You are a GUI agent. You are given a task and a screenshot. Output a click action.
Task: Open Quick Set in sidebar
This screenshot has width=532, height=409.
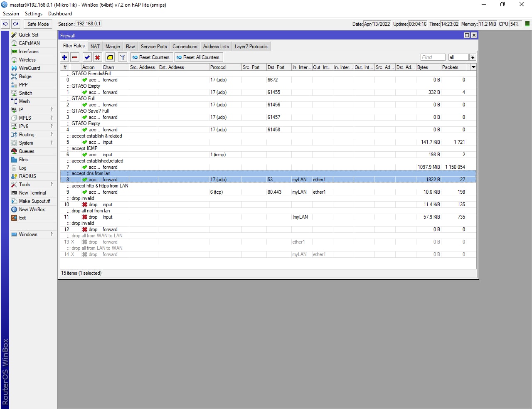point(33,35)
